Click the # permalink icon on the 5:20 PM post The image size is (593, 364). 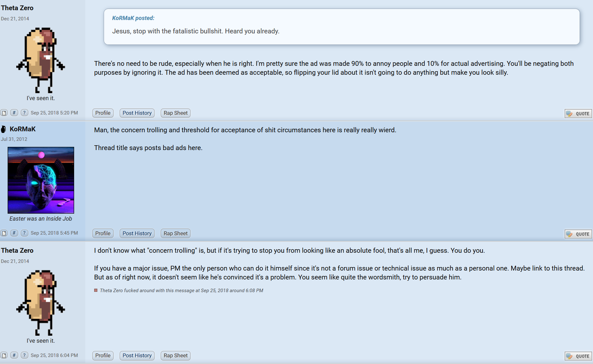coord(14,113)
